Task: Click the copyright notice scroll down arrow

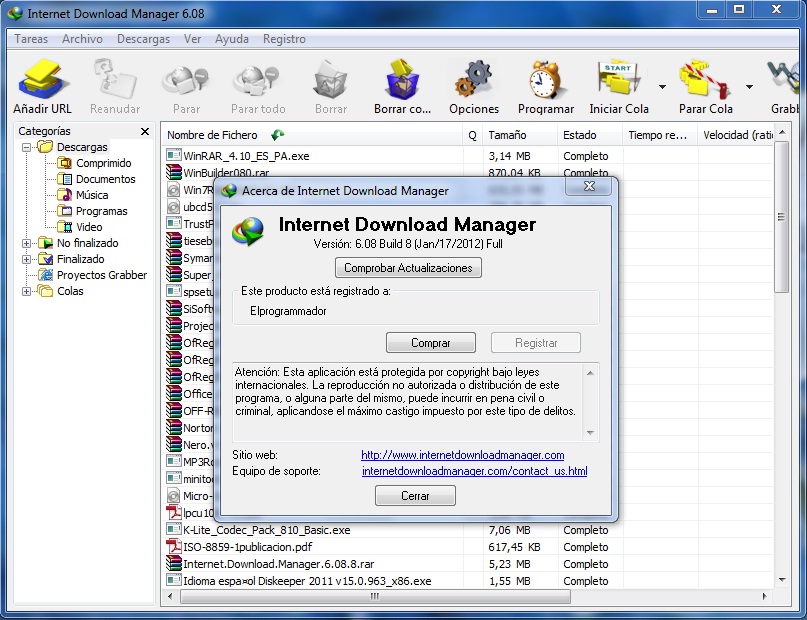Action: pyautogui.click(x=590, y=433)
